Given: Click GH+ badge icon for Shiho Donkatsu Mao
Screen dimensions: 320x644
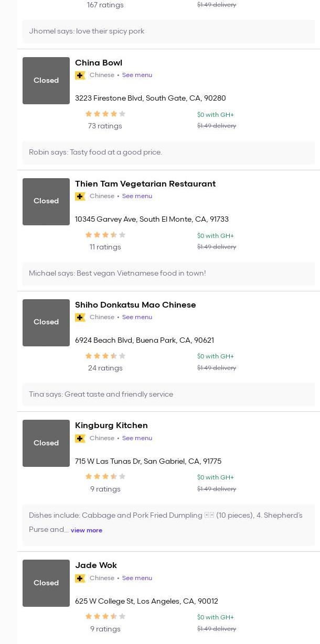Looking at the screenshot, I should (x=80, y=318).
